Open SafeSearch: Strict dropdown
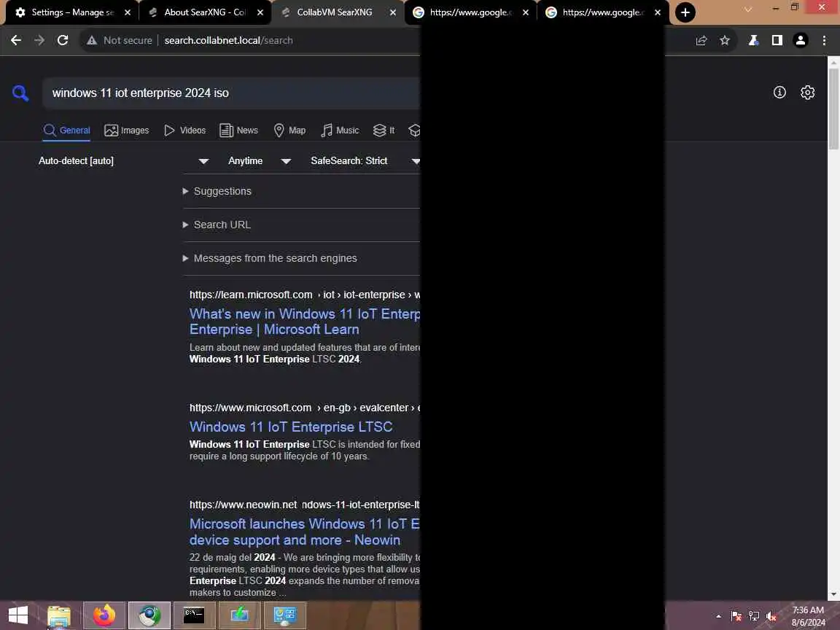The width and height of the screenshot is (840, 630). click(365, 160)
